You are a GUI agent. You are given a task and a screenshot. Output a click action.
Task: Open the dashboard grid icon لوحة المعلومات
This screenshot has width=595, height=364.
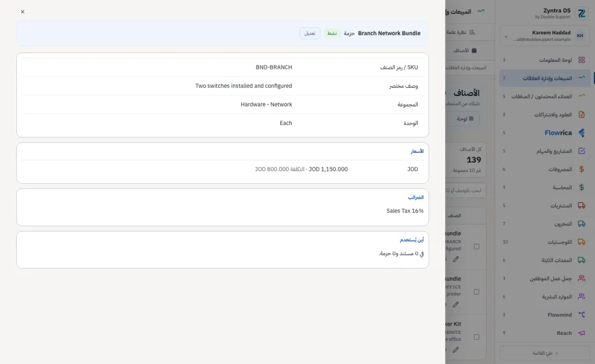tap(581, 60)
